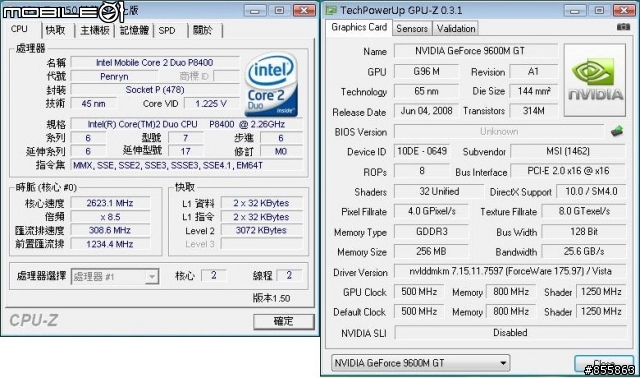Click the 匯流排速度 value 308.6 MHz
Screen dimensions: 640x378
pyautogui.click(x=110, y=230)
